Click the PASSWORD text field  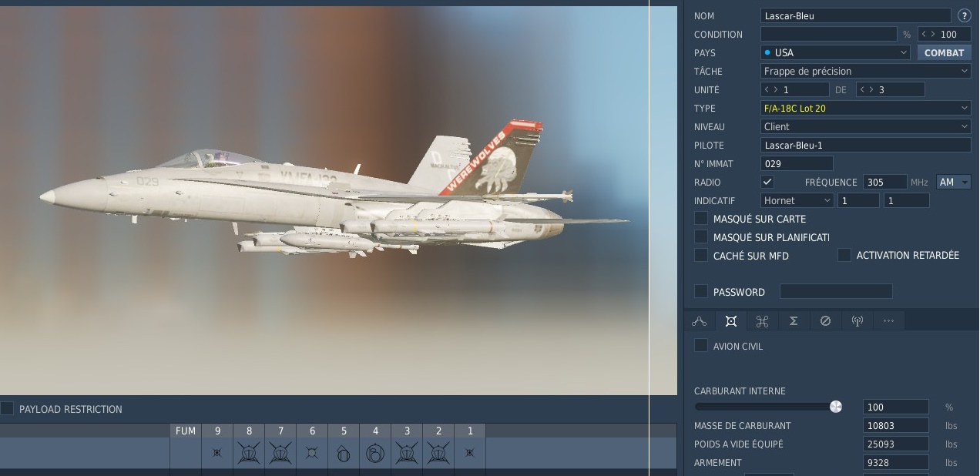pos(836,291)
